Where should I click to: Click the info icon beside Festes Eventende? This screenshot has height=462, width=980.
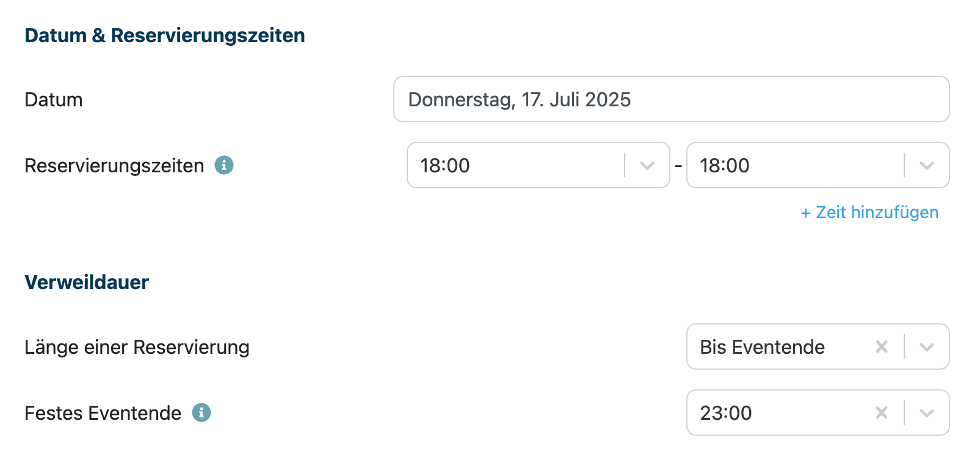[201, 413]
